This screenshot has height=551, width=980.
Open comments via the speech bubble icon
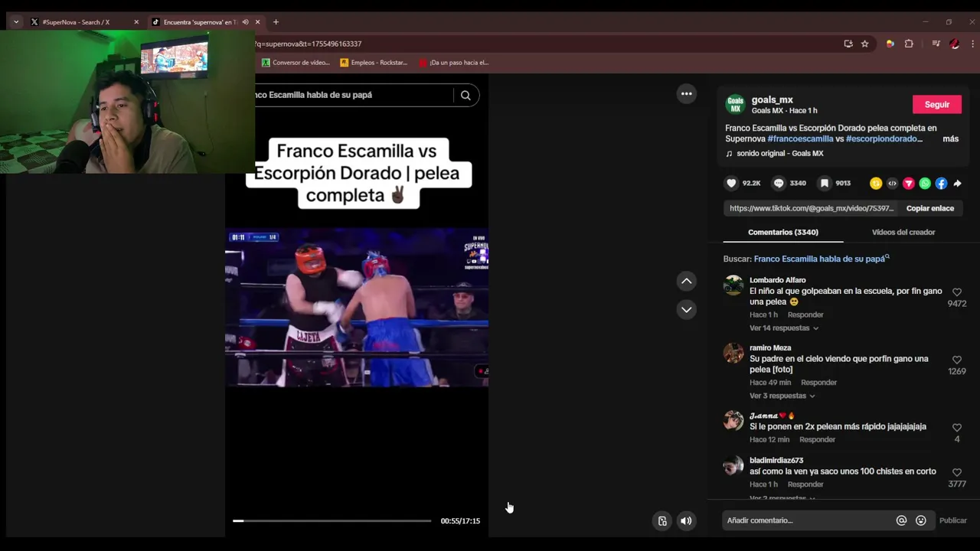(779, 183)
